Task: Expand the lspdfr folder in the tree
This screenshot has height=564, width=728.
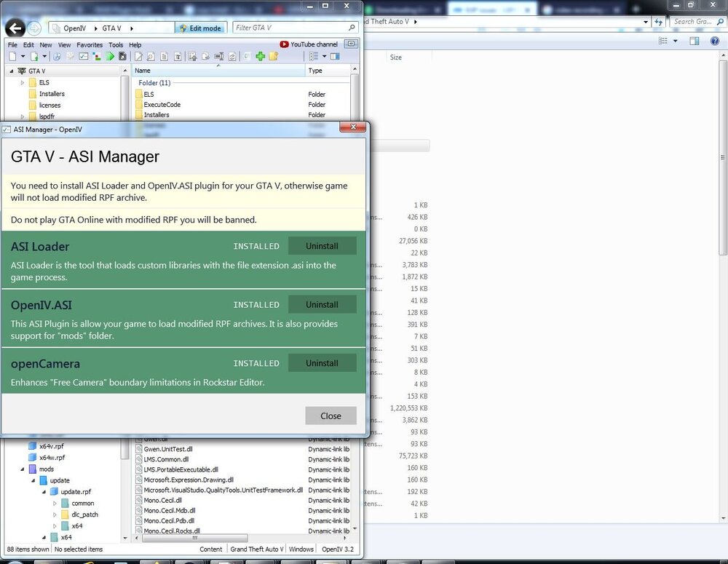Action: coord(23,116)
